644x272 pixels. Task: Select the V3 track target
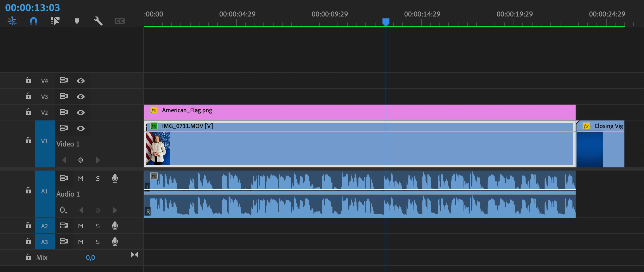pyautogui.click(x=45, y=97)
